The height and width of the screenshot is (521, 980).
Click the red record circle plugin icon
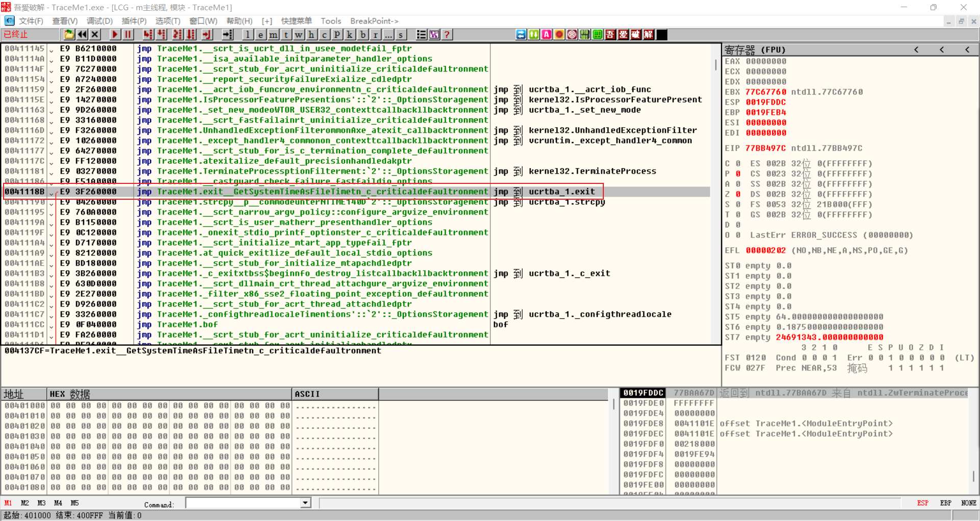pyautogui.click(x=559, y=35)
